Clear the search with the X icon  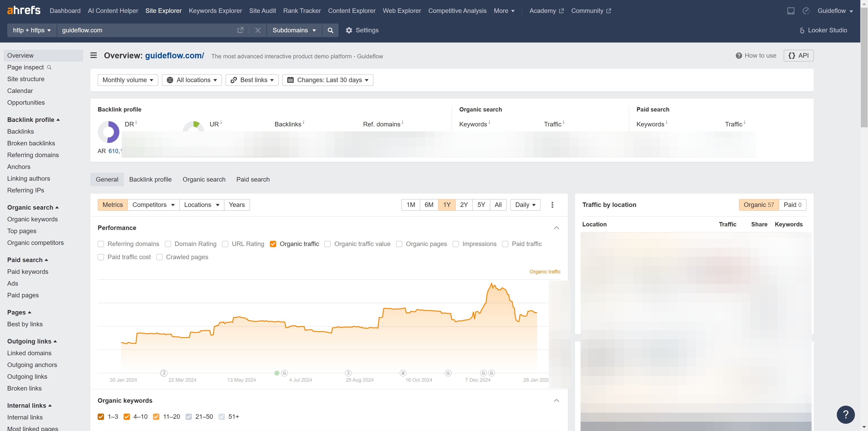click(x=258, y=30)
